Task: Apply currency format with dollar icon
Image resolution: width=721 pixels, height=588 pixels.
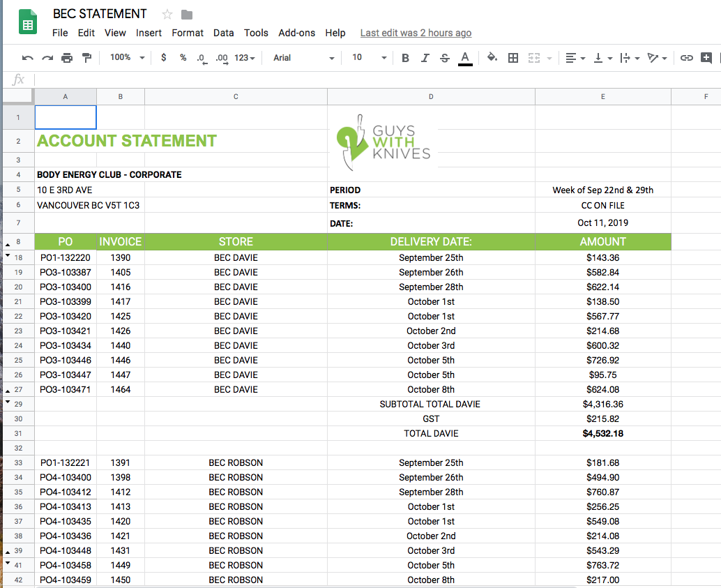Action: pos(164,58)
